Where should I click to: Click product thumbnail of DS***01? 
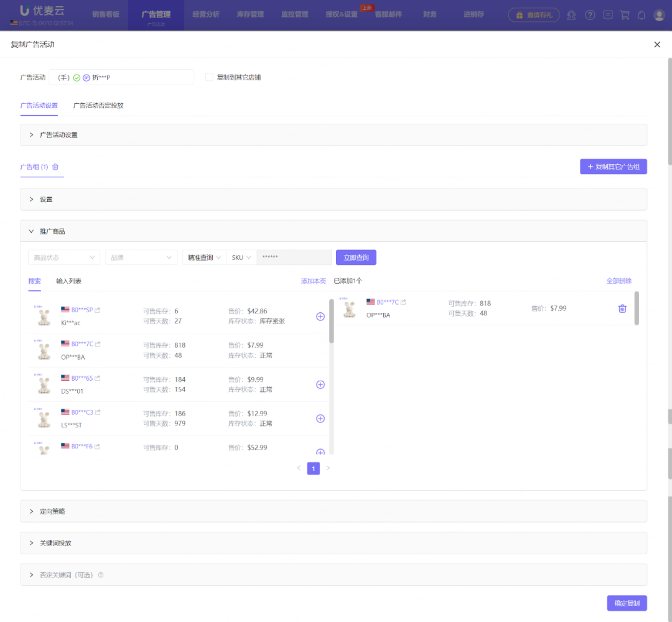click(x=44, y=384)
